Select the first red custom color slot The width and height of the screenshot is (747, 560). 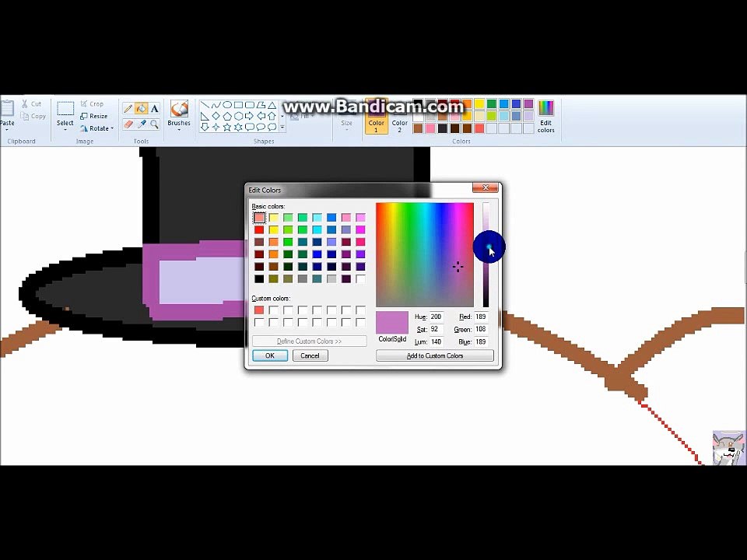(258, 310)
